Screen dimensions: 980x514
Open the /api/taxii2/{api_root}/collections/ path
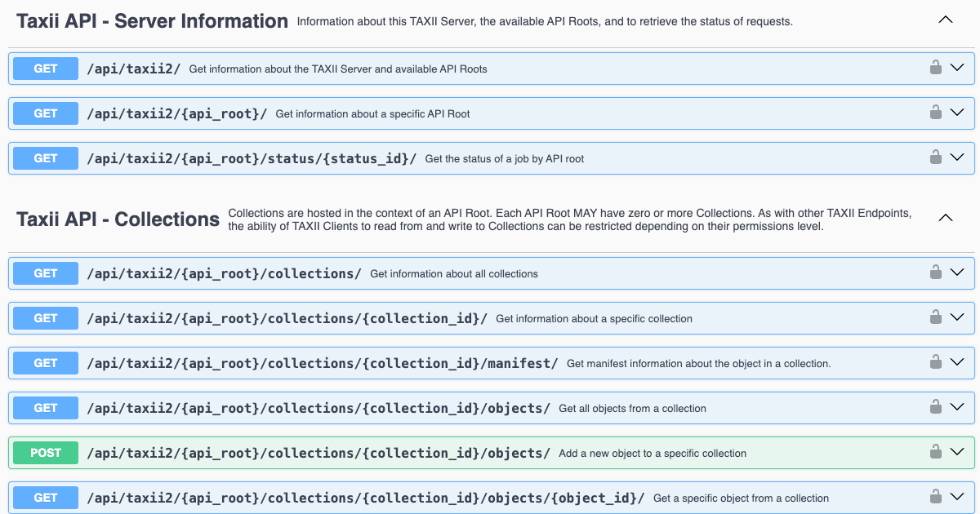pos(224,273)
